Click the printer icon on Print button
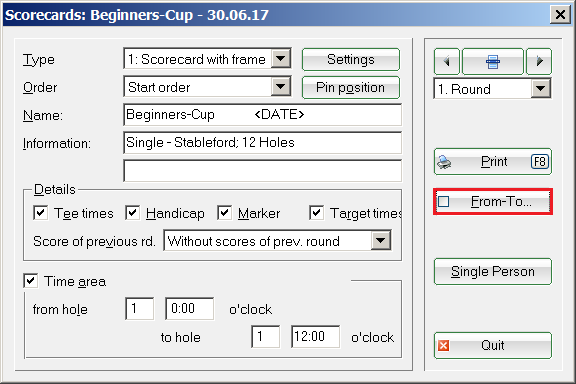Screen dimensions: 576x384 pyautogui.click(x=444, y=162)
